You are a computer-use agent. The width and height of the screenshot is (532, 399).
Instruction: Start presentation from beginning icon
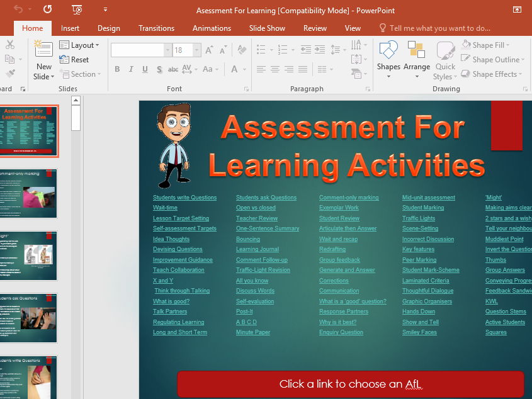point(77,9)
